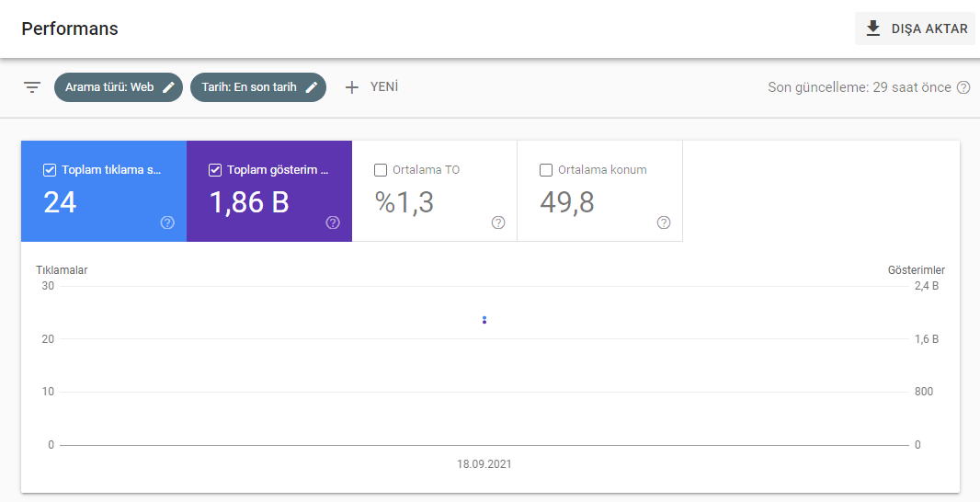Open help icon on Ortalama konum card
This screenshot has width=980, height=502.
pyautogui.click(x=664, y=222)
